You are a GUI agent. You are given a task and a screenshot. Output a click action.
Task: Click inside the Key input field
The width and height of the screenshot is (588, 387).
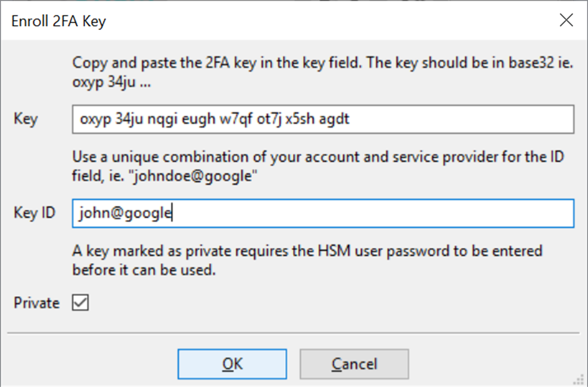click(320, 119)
